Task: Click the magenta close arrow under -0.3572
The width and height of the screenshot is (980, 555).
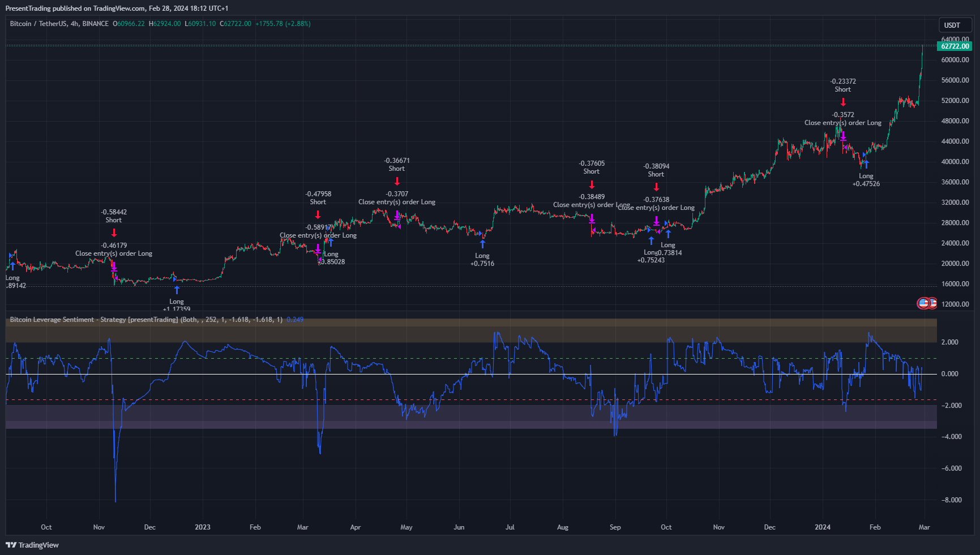Action: [843, 136]
